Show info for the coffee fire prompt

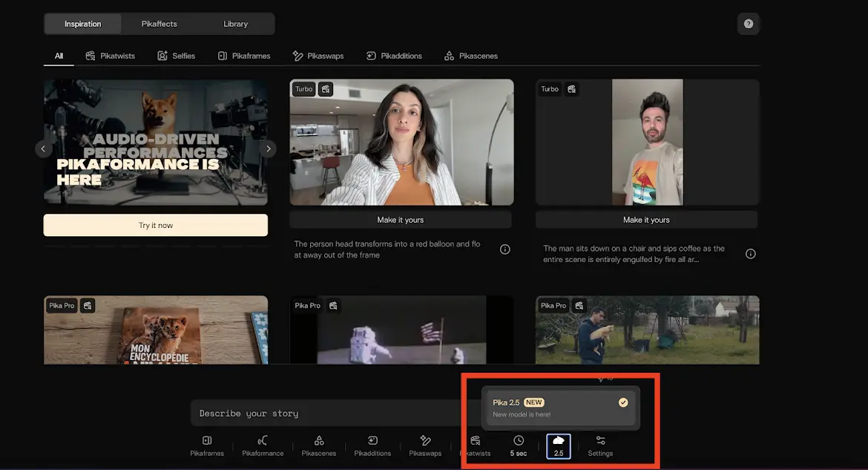tap(751, 254)
